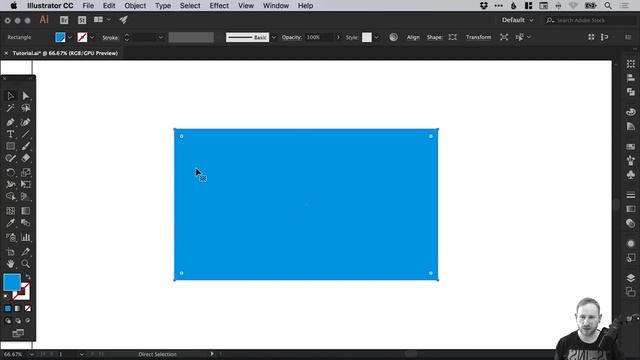This screenshot has height=360, width=640.
Task: Click the Shape link in control bar
Action: point(434,38)
